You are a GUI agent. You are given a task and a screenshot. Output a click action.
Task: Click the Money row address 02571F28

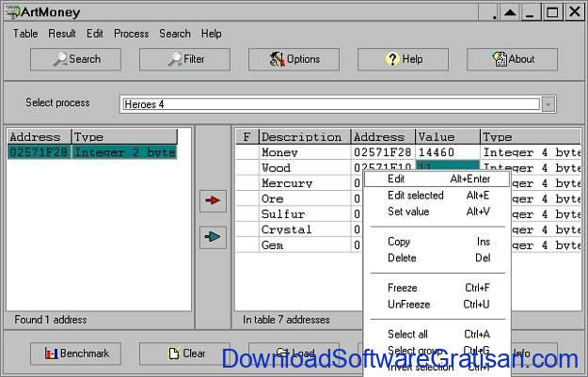click(x=383, y=152)
